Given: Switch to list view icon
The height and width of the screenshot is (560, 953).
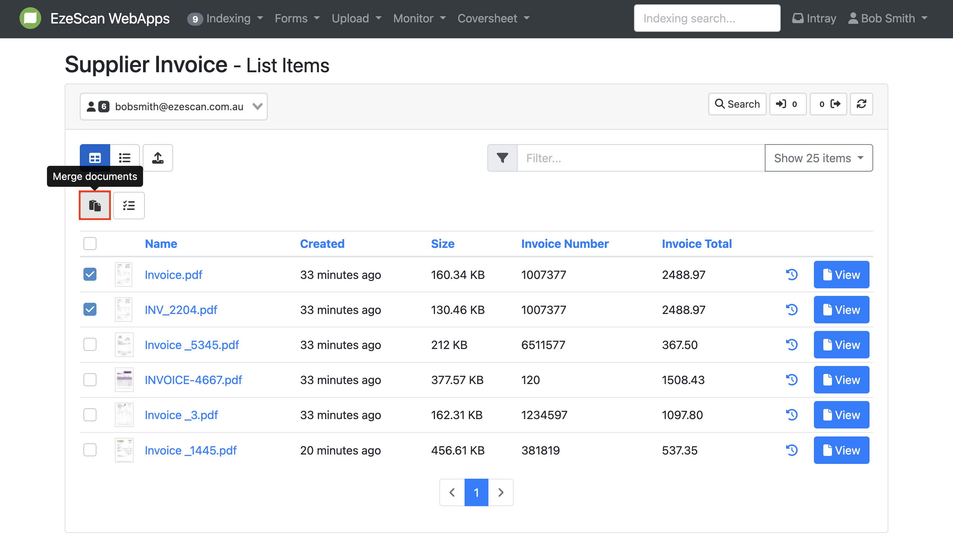Looking at the screenshot, I should pyautogui.click(x=124, y=158).
